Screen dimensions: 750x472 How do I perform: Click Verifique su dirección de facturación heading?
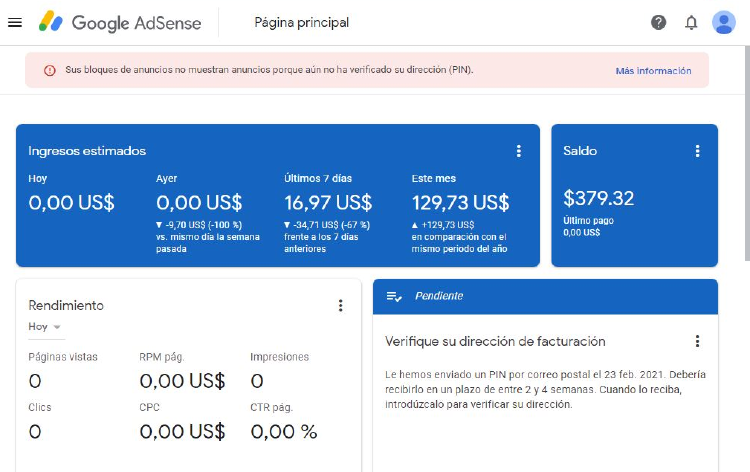click(x=495, y=341)
